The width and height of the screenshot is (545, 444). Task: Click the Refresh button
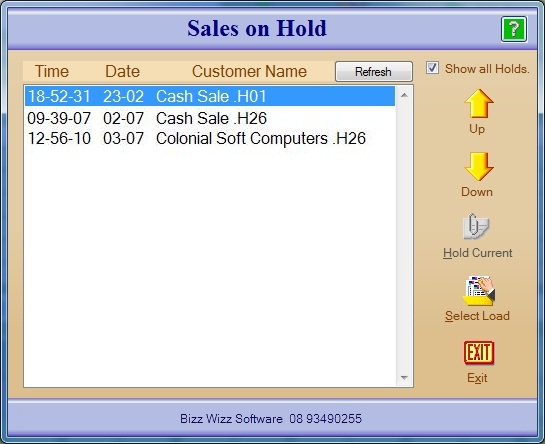(x=374, y=72)
